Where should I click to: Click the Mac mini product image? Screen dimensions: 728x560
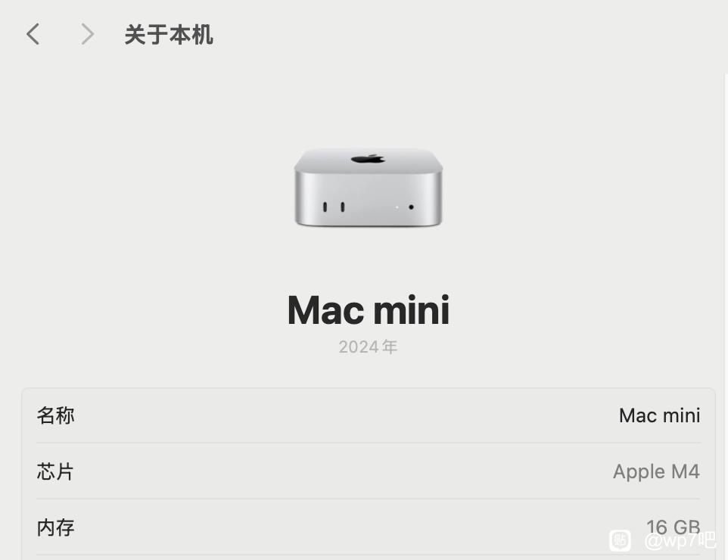pos(369,187)
